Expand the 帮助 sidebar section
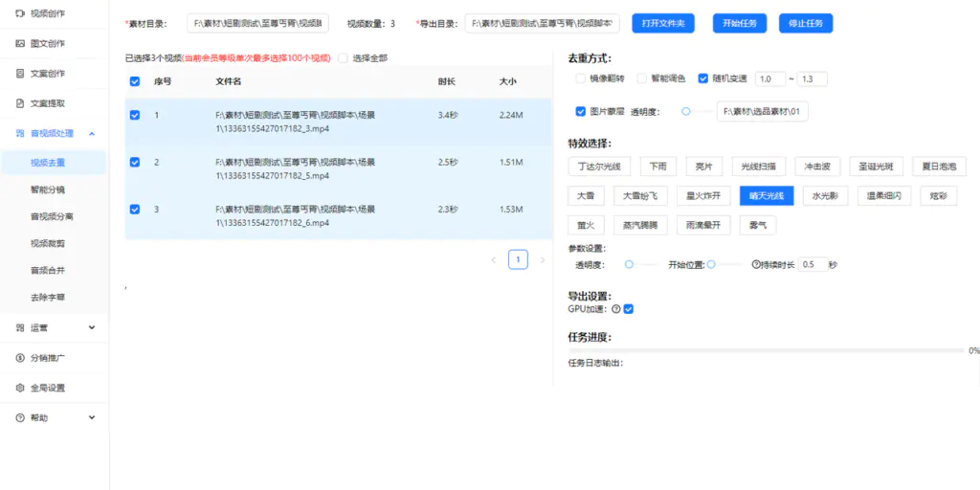Image resolution: width=980 pixels, height=490 pixels. [x=92, y=417]
